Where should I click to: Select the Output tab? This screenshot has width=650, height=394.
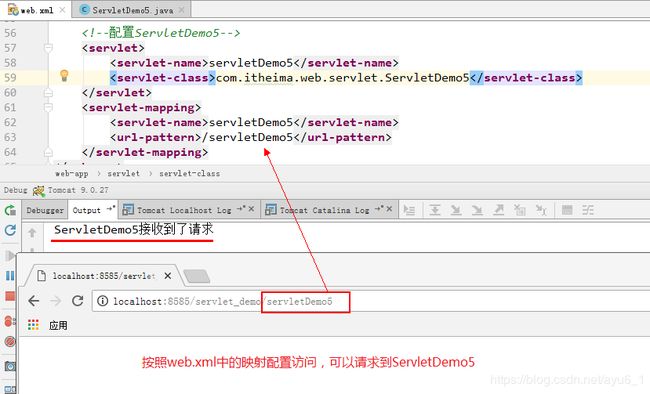[87, 210]
